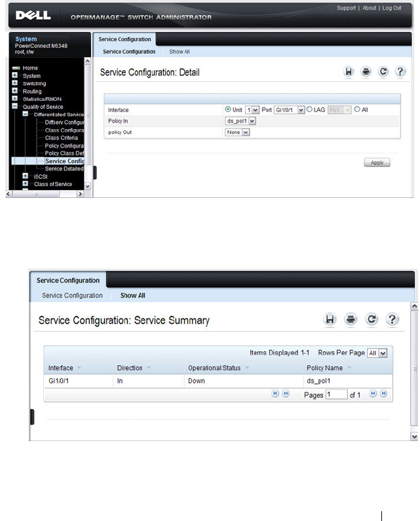Open Home in navigation tree
This screenshot has width=420, height=521.
tap(30, 68)
